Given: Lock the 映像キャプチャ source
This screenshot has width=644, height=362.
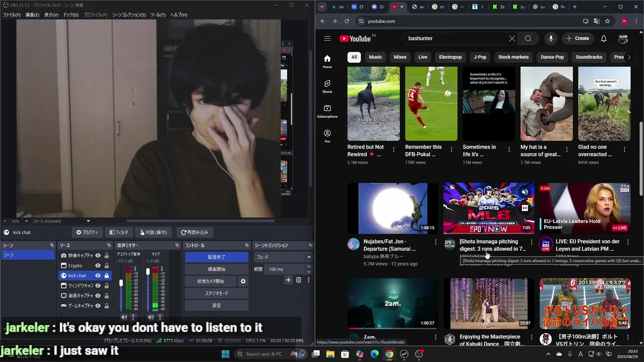Looking at the screenshot, I should (107, 255).
